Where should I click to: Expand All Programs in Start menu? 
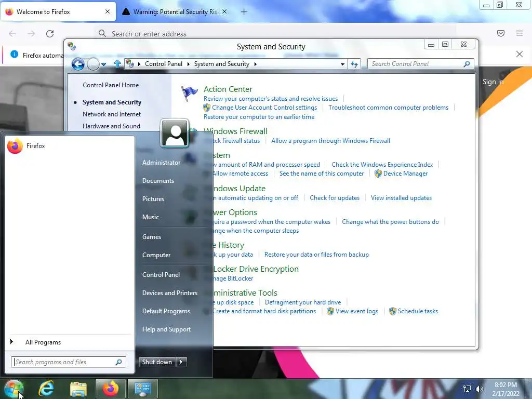pyautogui.click(x=43, y=342)
